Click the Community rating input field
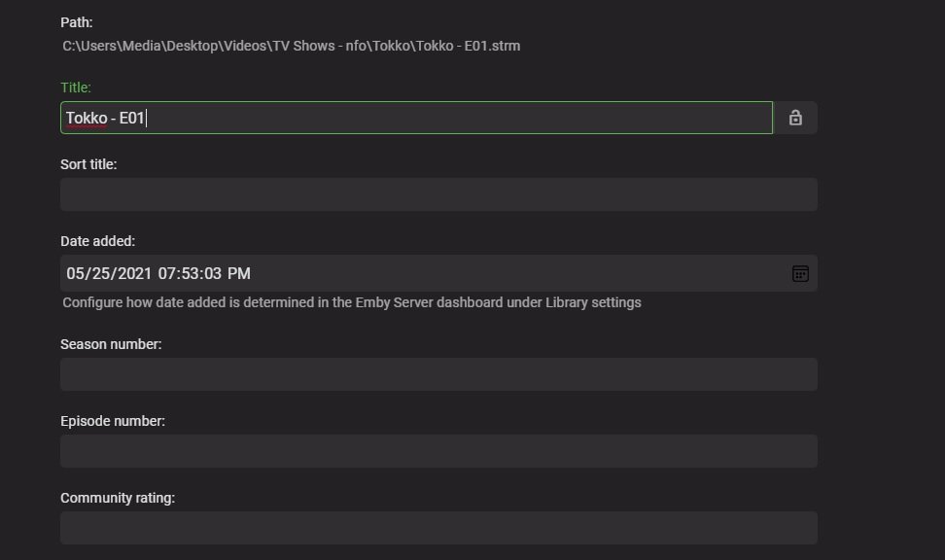Viewport: 945px width, 560px height. point(437,528)
